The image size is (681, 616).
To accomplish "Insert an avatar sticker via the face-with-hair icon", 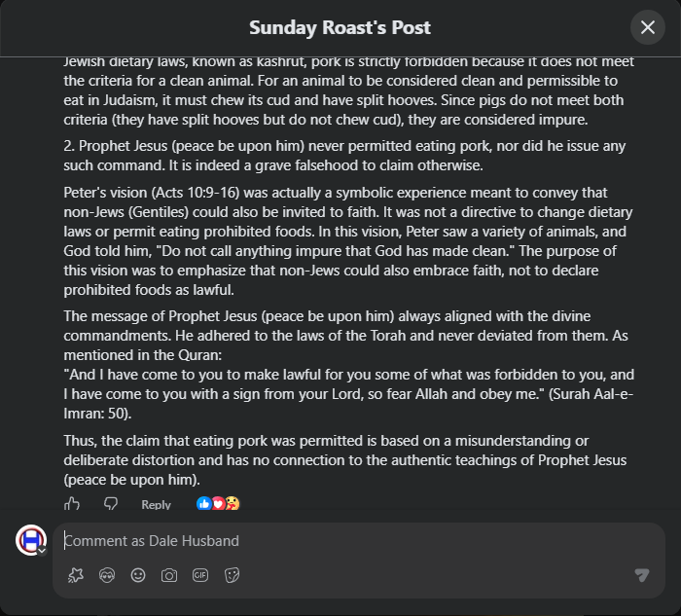I will (x=107, y=575).
